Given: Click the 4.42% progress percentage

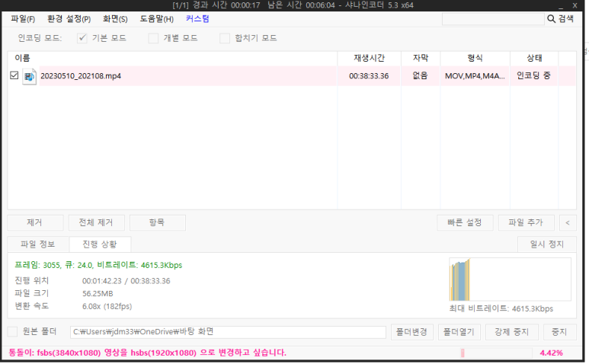Looking at the screenshot, I should (552, 353).
